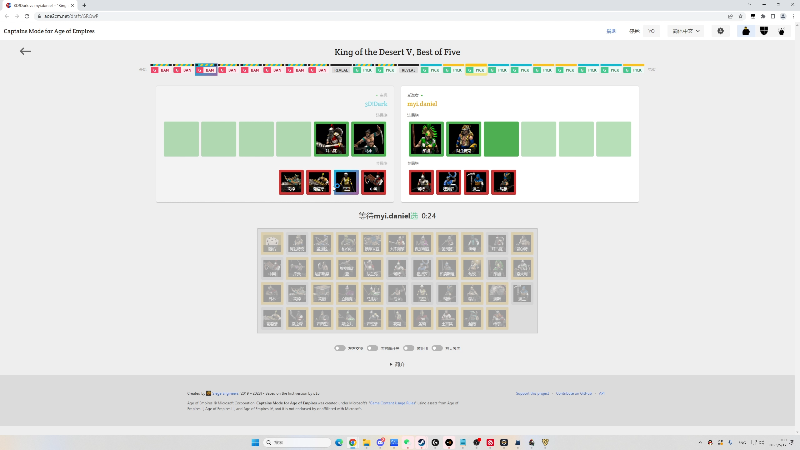
Task: Click the blue link in the top header
Action: tap(611, 31)
